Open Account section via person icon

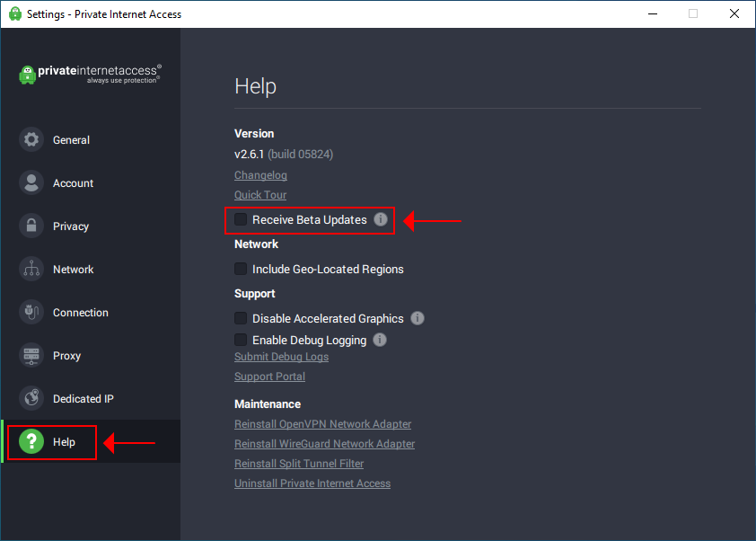point(31,183)
